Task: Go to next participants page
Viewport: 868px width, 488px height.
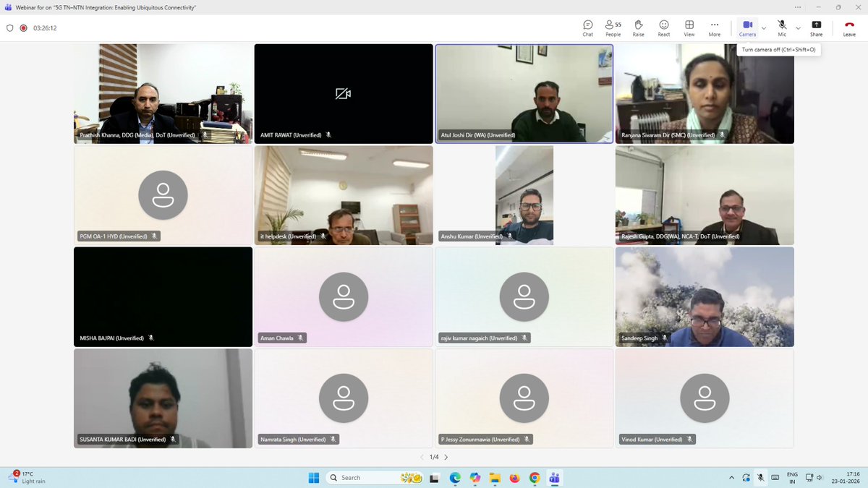Action: [x=446, y=457]
